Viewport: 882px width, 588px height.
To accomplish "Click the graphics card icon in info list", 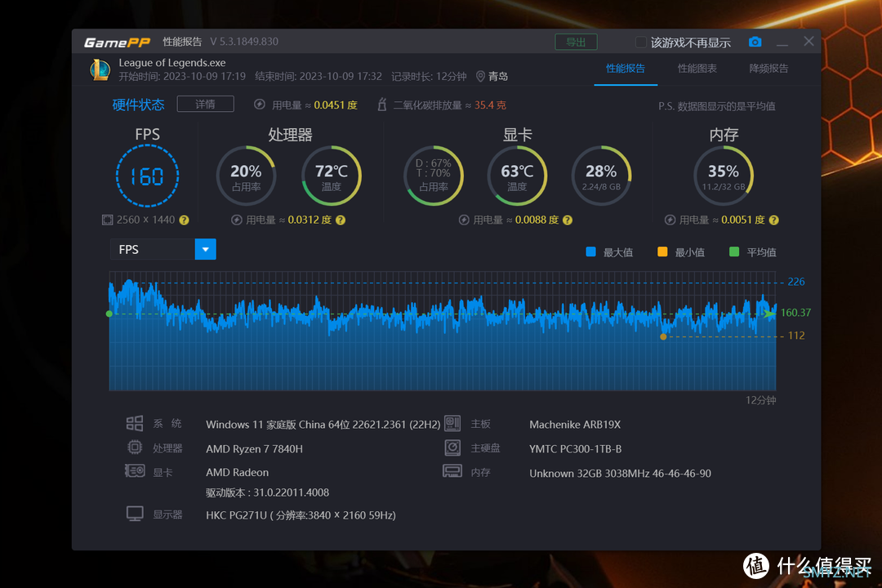I will 135,471.
